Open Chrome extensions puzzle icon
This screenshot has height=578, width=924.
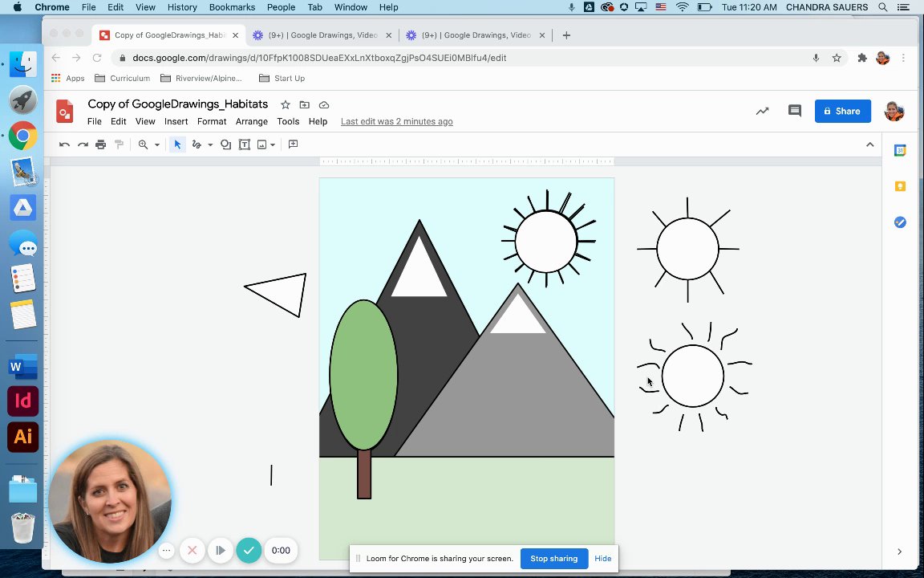point(862,58)
